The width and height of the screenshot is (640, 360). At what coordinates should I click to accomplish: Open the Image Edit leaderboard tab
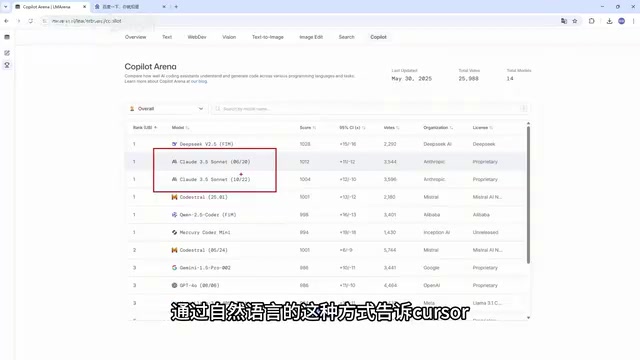311,37
